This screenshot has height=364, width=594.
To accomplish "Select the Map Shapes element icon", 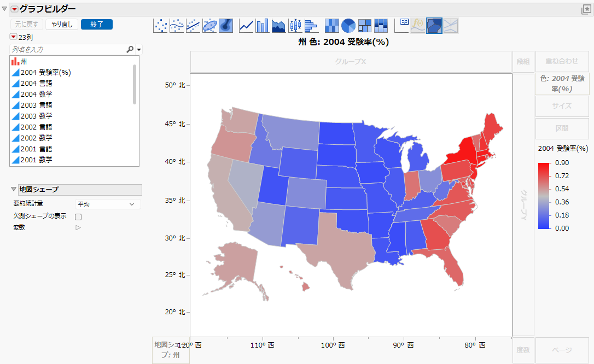I will 434,26.
